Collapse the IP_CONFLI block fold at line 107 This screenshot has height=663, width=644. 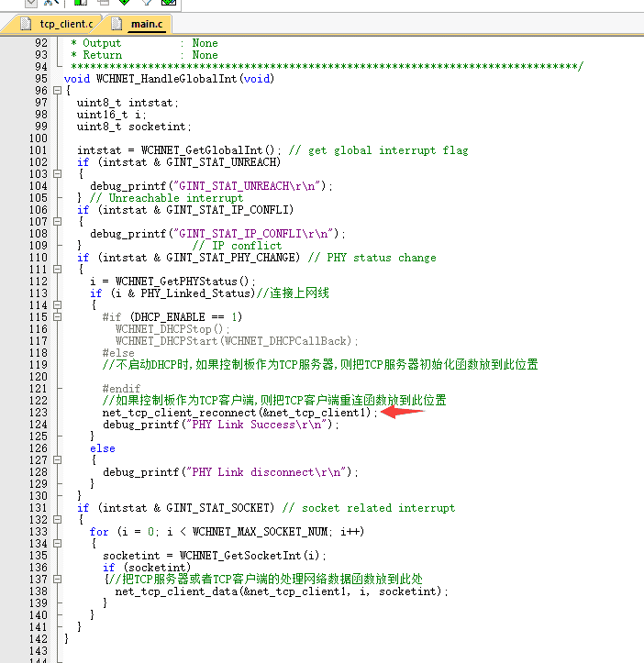58,222
